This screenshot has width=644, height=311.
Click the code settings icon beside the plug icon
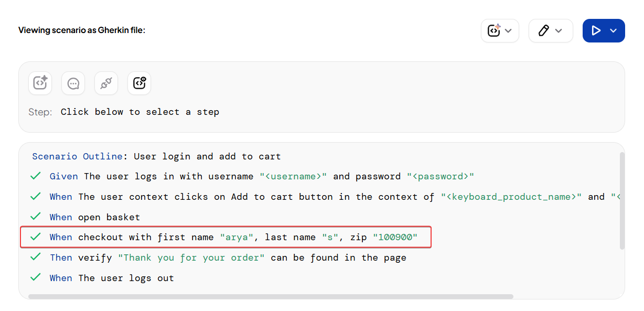pos(139,83)
